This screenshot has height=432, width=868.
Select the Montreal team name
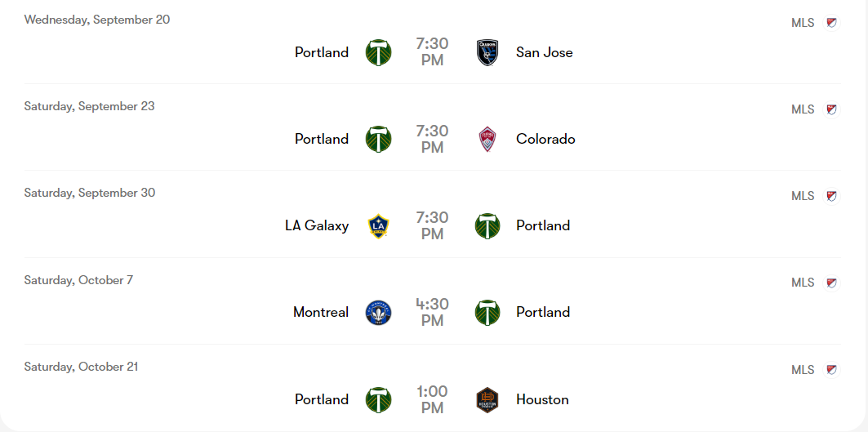pyautogui.click(x=321, y=312)
